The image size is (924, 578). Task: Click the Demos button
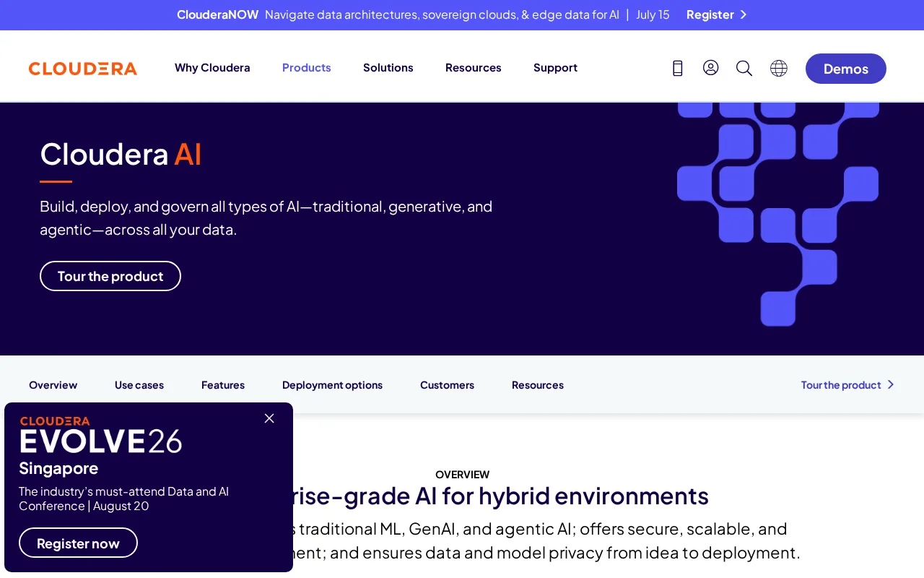coord(846,69)
